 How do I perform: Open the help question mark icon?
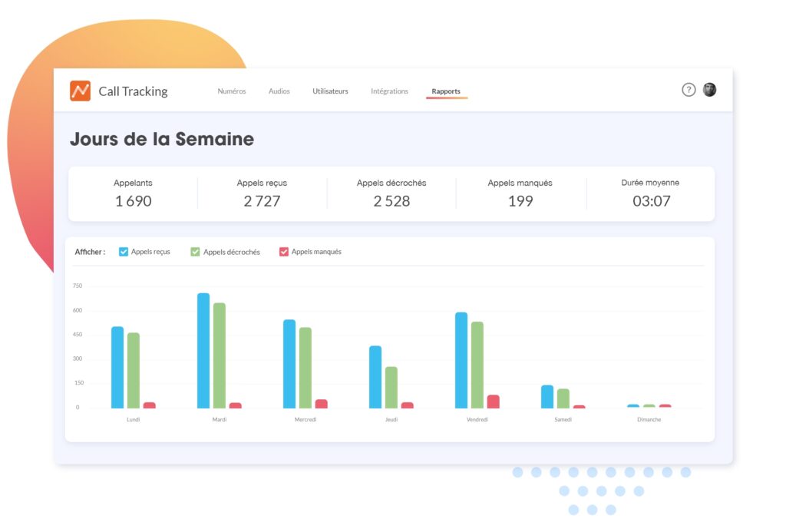(x=689, y=90)
